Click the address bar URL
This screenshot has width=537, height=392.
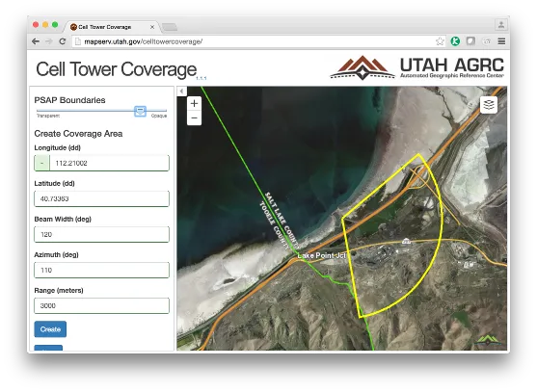(143, 41)
